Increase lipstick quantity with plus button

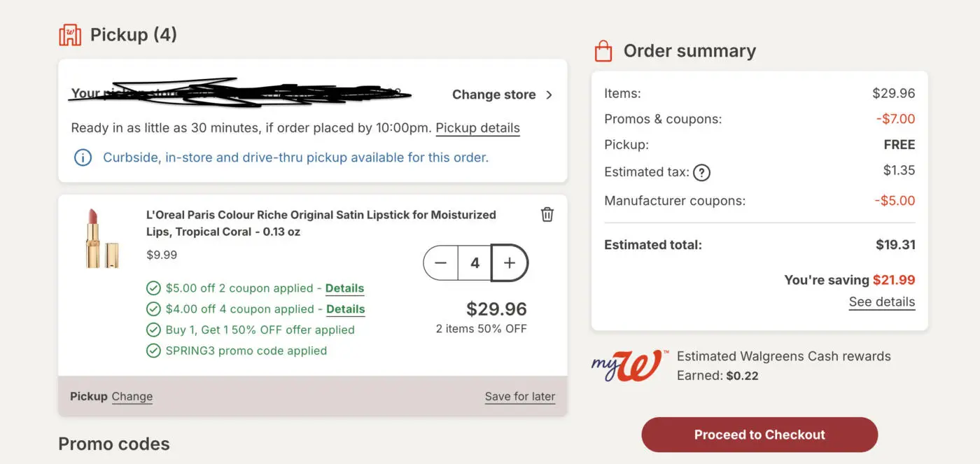coord(510,263)
